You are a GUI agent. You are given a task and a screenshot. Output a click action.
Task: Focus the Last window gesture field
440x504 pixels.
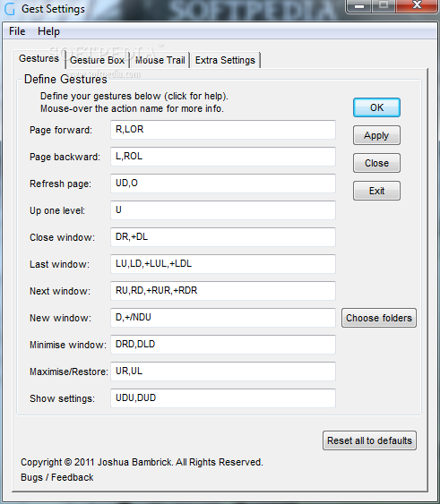pos(223,264)
